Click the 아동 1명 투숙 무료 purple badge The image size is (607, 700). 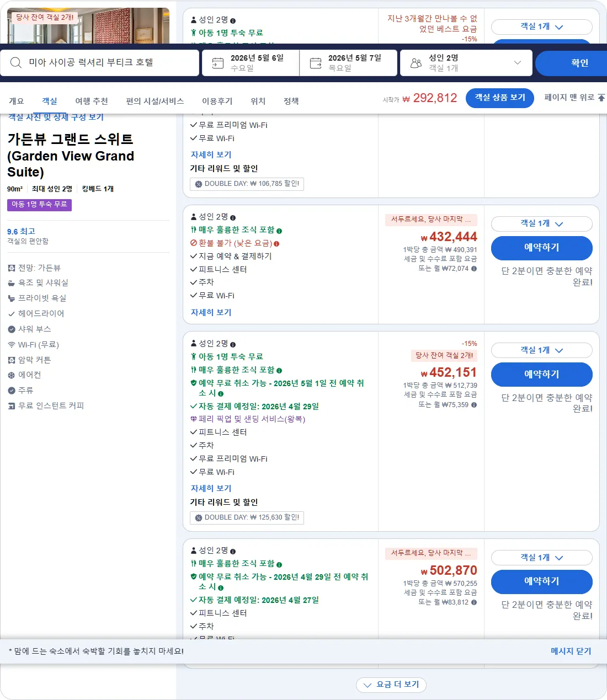click(x=39, y=205)
